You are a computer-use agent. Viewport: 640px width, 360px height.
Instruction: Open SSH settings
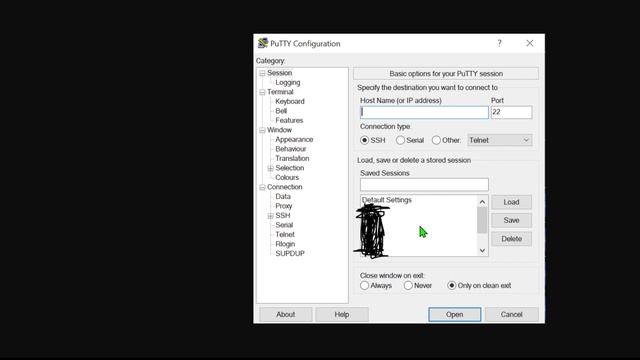282,216
